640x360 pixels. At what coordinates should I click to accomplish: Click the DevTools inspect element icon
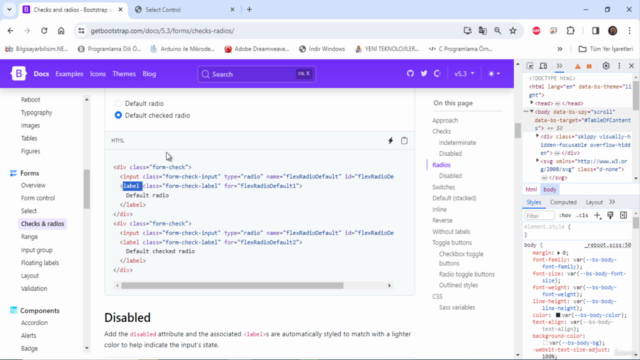(530, 66)
